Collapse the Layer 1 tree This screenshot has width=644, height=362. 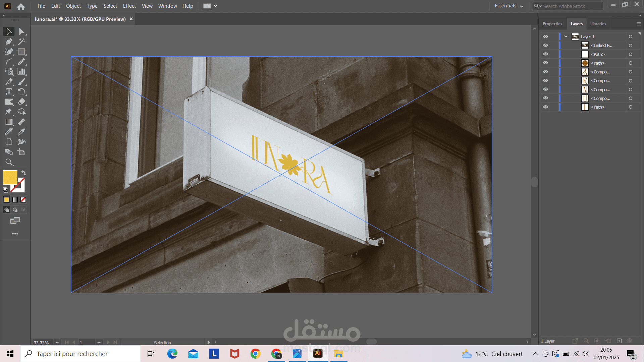(x=566, y=37)
